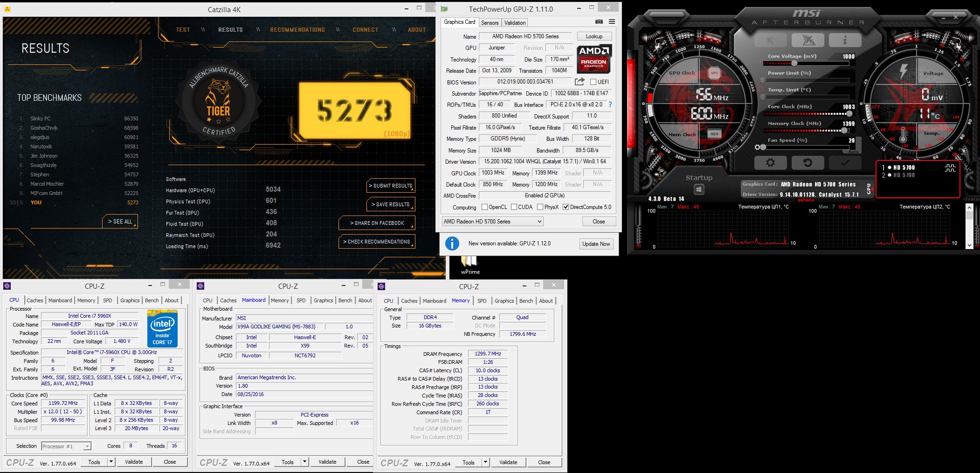Select GPU 1 HD 5700 in Afterburner list
The height and width of the screenshot is (473, 980).
898,167
